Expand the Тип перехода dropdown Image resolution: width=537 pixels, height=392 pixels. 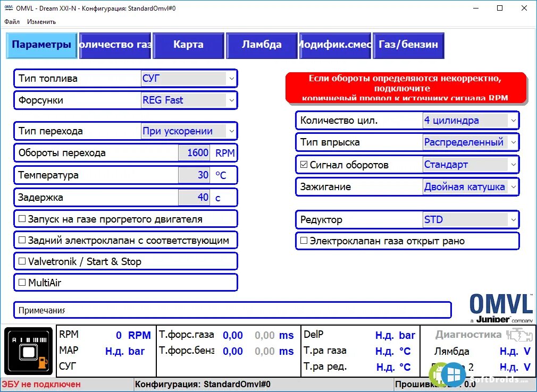188,131
